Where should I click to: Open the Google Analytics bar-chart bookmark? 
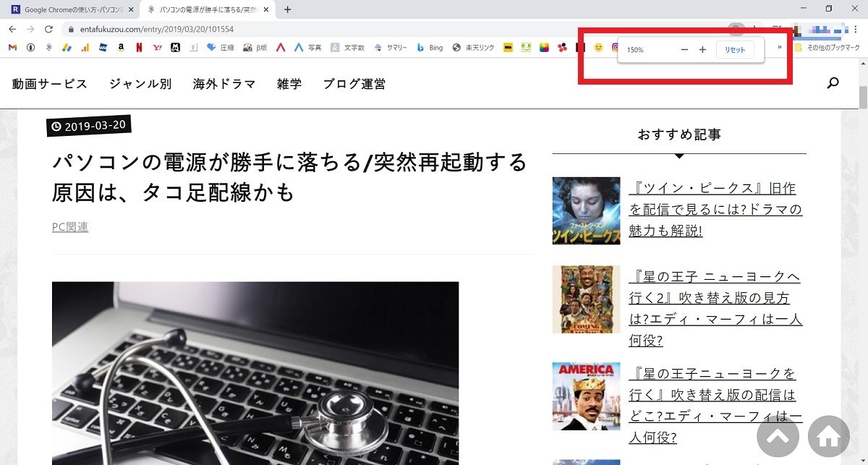(x=85, y=48)
